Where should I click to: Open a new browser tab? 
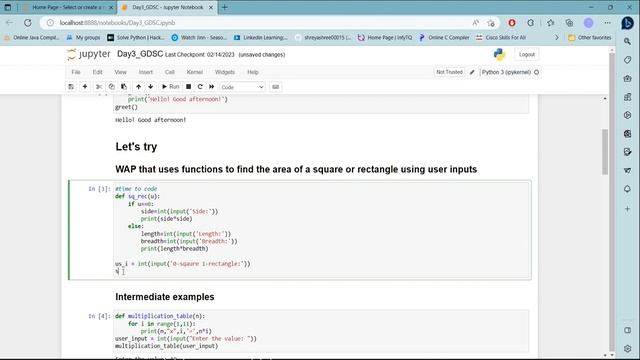point(224,7)
